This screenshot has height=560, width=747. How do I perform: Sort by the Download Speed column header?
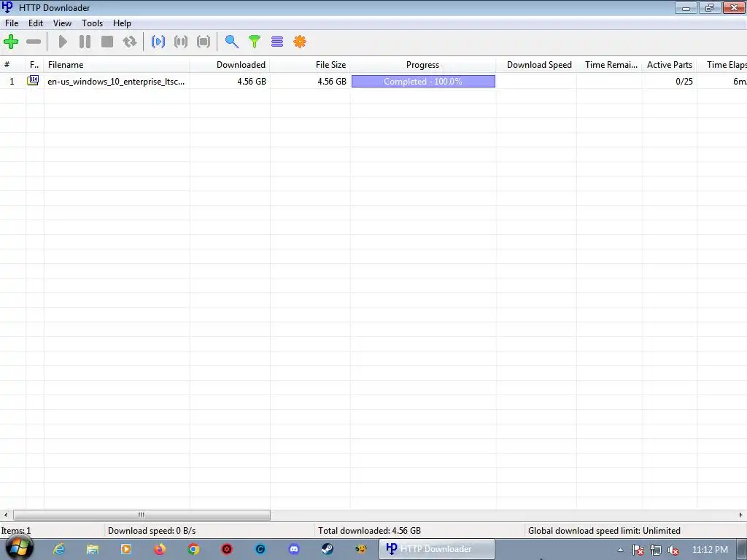[536, 65]
